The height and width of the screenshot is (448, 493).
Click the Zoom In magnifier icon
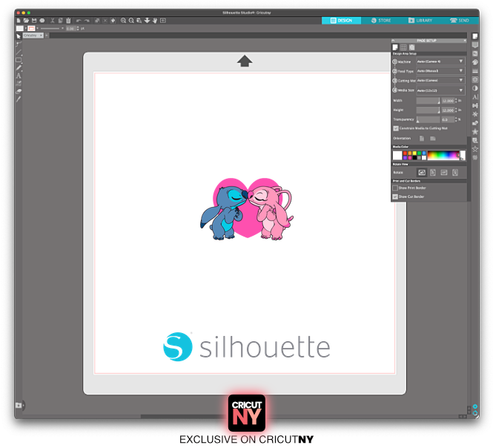123,21
